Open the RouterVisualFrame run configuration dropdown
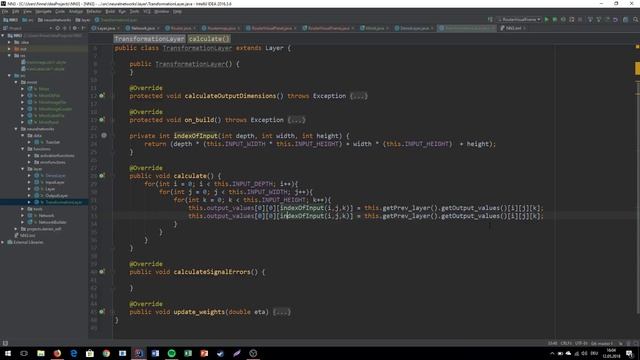Image resolution: width=640 pixels, height=360 pixels. (519, 20)
